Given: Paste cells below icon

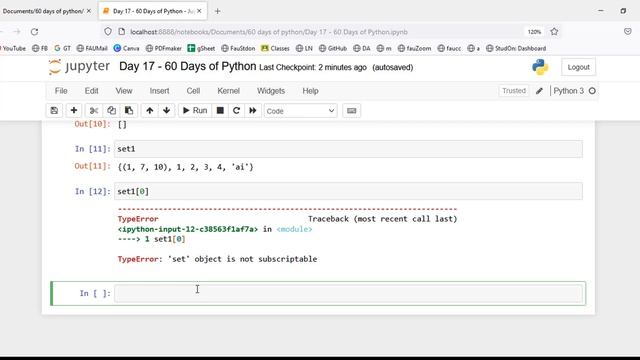Looking at the screenshot, I should tap(129, 111).
